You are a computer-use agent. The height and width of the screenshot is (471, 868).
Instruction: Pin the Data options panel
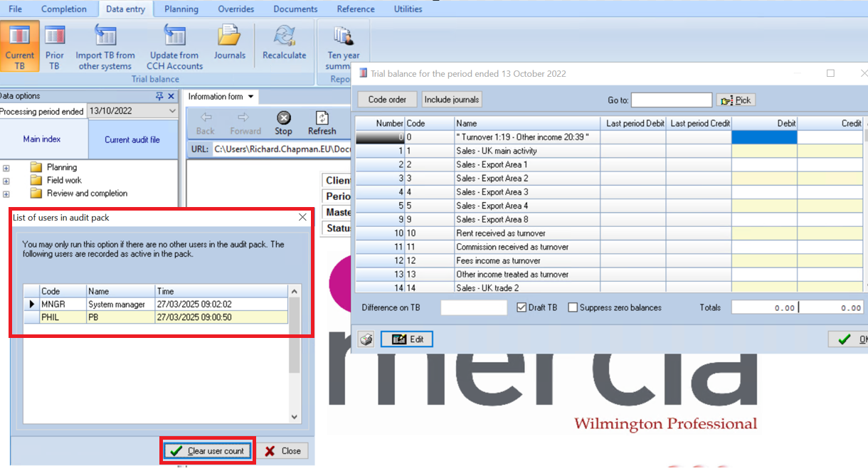point(159,96)
